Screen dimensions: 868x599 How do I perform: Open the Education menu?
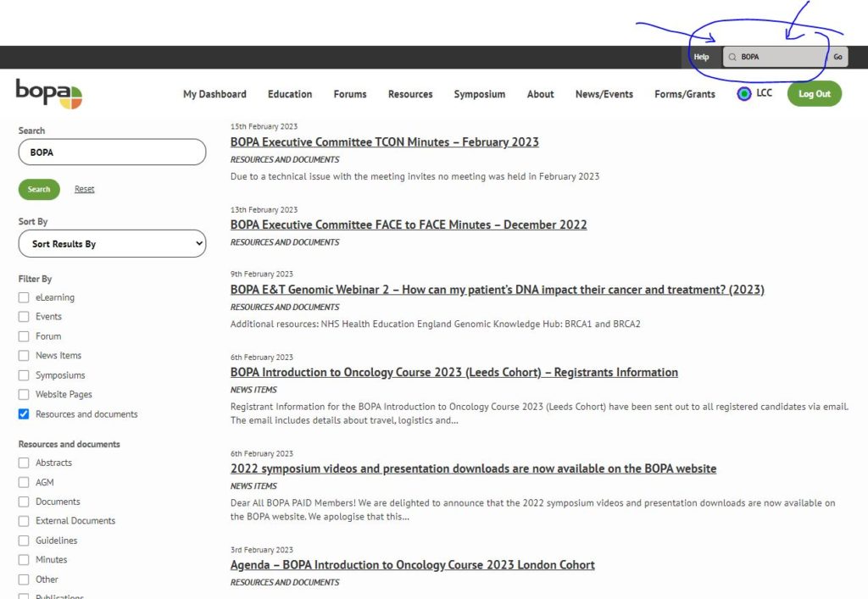(290, 95)
